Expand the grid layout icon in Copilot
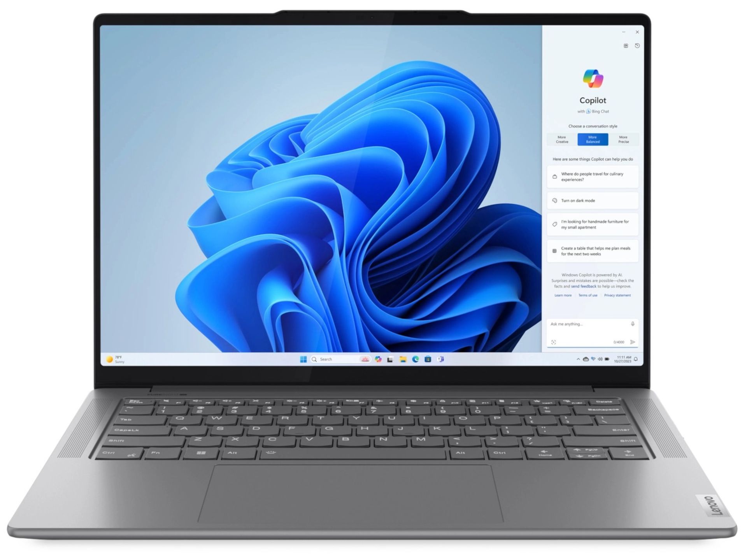Image resolution: width=747 pixels, height=560 pixels. pos(625,46)
